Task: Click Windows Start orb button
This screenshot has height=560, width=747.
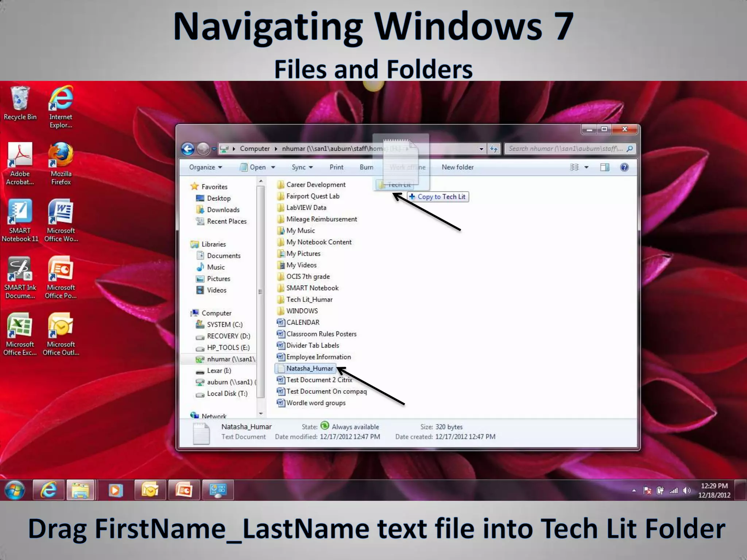Action: (15, 490)
